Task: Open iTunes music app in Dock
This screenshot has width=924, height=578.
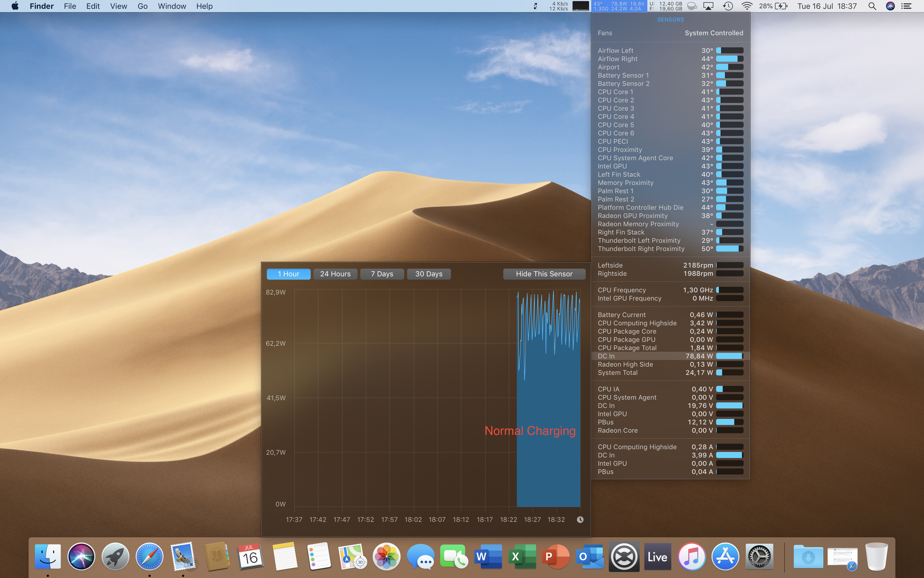Action: coord(691,556)
